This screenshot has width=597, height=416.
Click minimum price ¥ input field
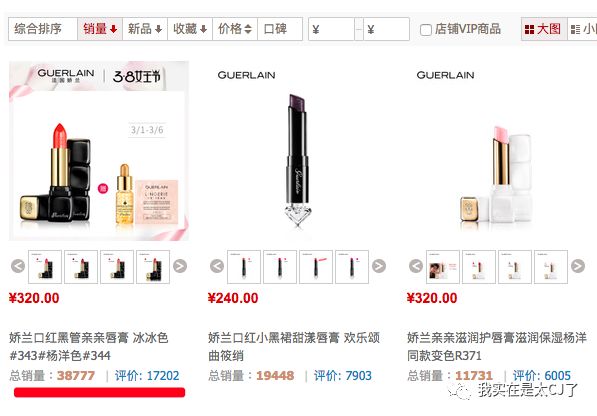click(x=331, y=29)
